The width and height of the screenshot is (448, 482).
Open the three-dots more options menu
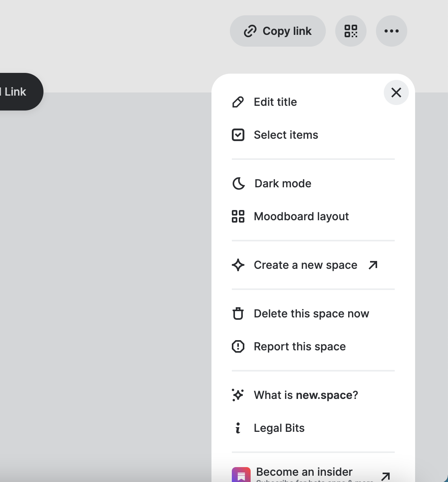tap(392, 31)
